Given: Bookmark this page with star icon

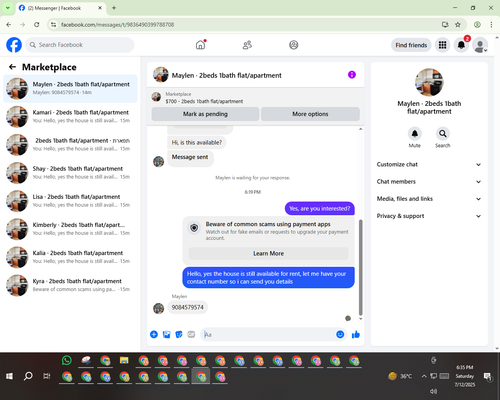Looking at the screenshot, I should [x=458, y=24].
